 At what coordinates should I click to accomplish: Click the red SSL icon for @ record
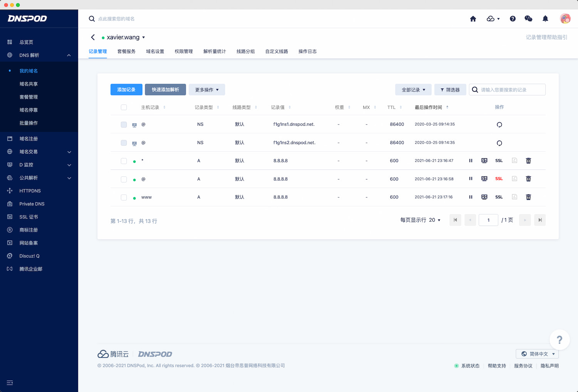click(x=499, y=179)
